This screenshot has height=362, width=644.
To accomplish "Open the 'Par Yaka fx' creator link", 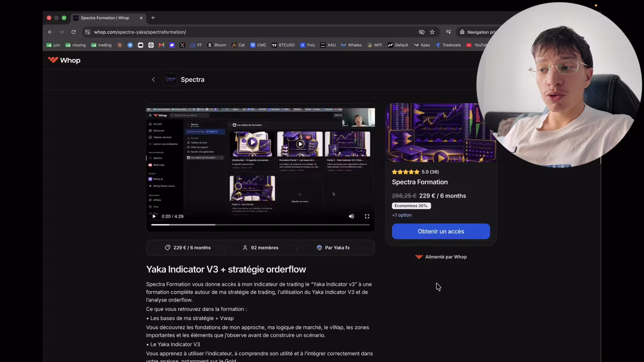I will click(x=333, y=248).
